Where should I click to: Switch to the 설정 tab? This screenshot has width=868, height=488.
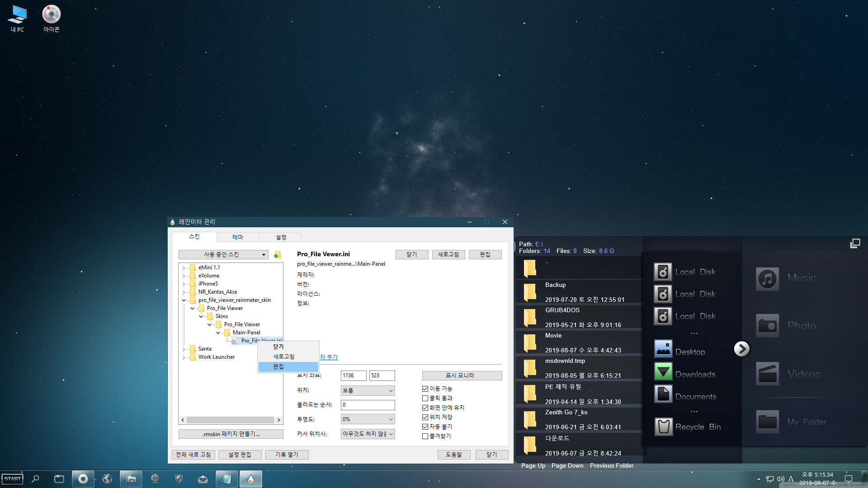tap(281, 237)
